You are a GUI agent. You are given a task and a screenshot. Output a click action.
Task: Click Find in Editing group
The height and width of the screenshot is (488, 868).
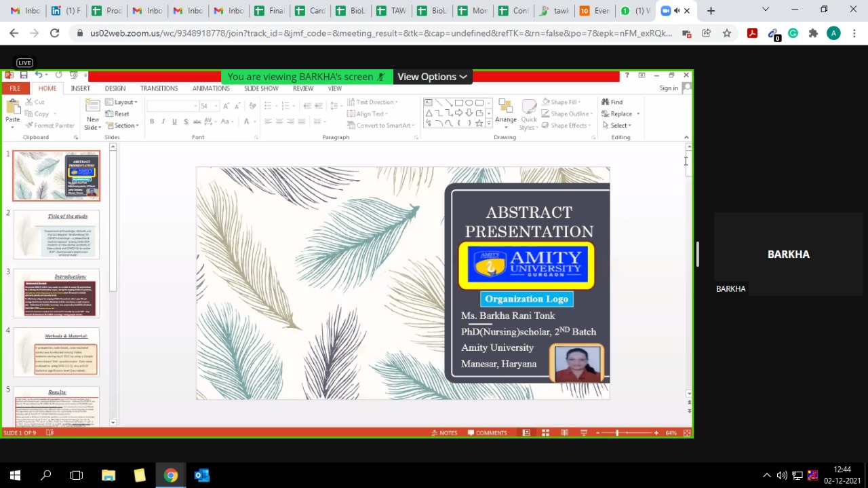click(612, 102)
